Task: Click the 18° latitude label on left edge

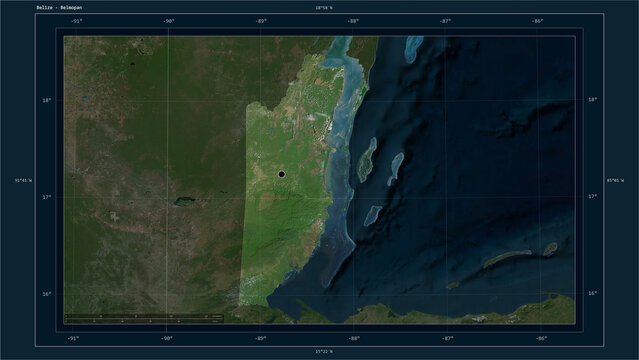Action: coord(47,100)
